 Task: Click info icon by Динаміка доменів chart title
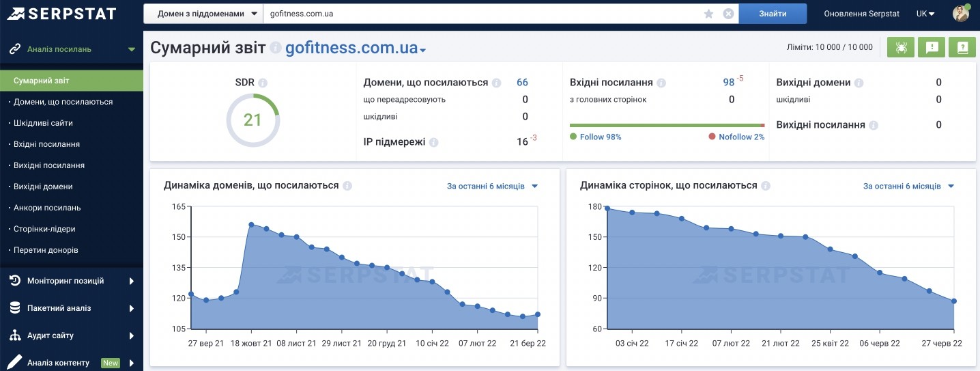pyautogui.click(x=347, y=186)
